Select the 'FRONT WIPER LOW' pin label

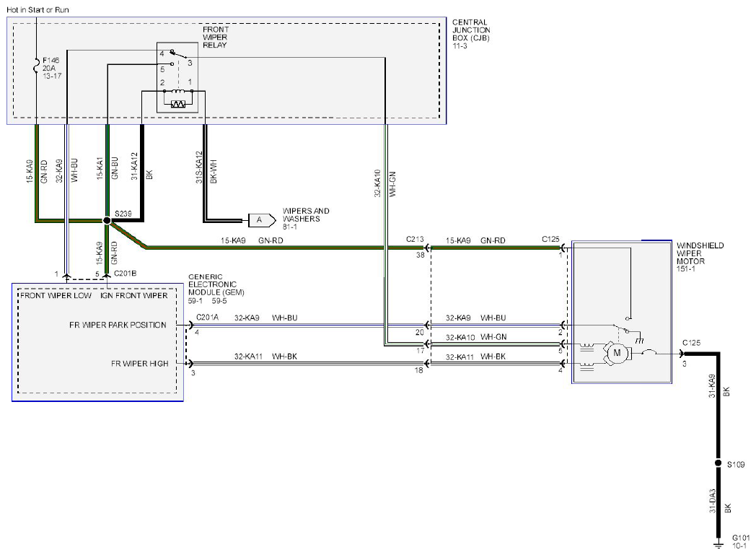pyautogui.click(x=56, y=296)
